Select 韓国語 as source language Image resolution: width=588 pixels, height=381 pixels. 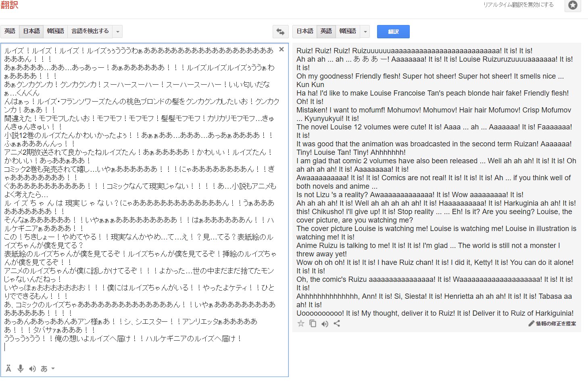pos(55,31)
